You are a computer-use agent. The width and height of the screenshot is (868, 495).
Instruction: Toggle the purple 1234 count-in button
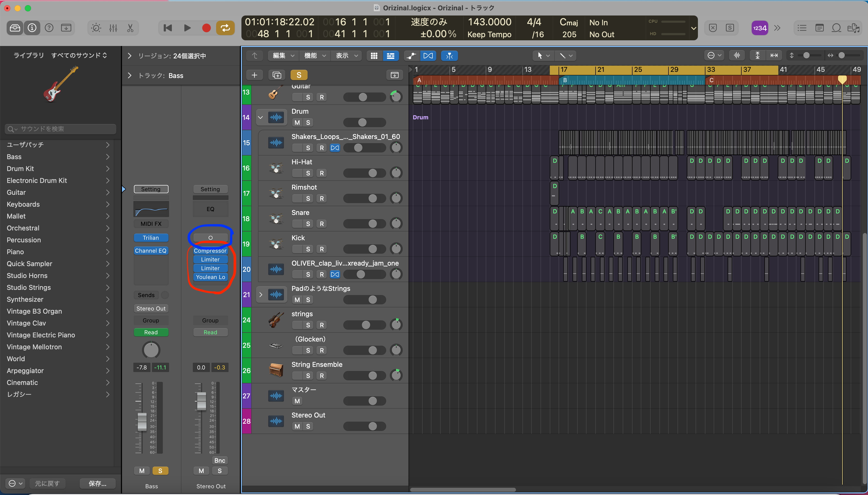tap(759, 28)
